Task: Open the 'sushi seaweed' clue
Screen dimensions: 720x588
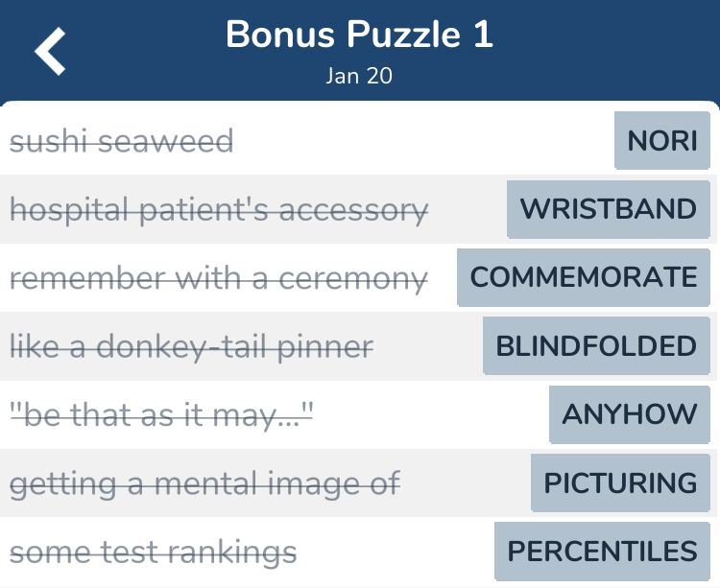Action: point(122,141)
